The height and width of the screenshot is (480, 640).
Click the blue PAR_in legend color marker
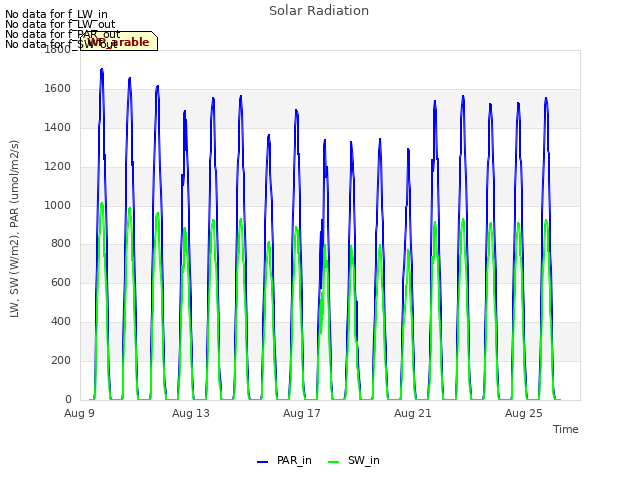(262, 462)
